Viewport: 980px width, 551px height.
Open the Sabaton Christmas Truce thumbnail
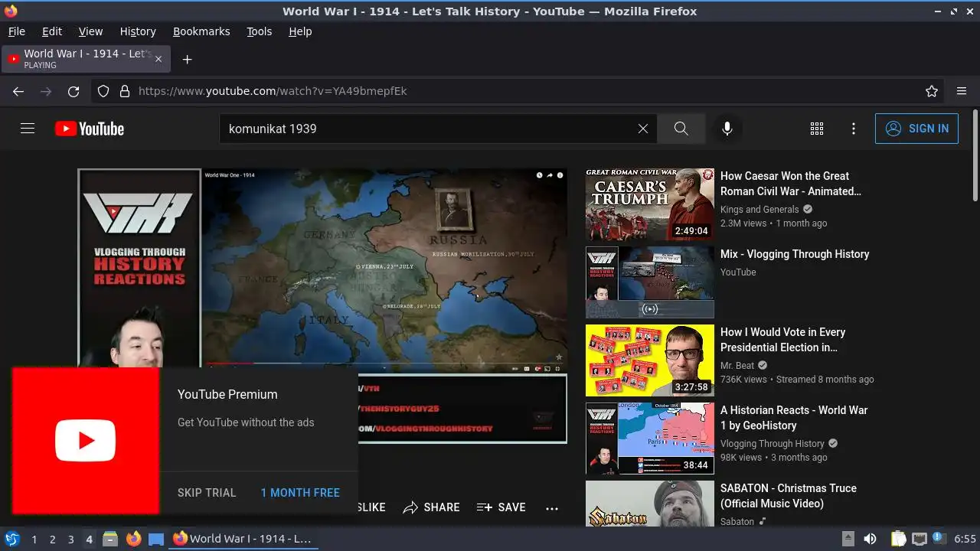click(650, 504)
